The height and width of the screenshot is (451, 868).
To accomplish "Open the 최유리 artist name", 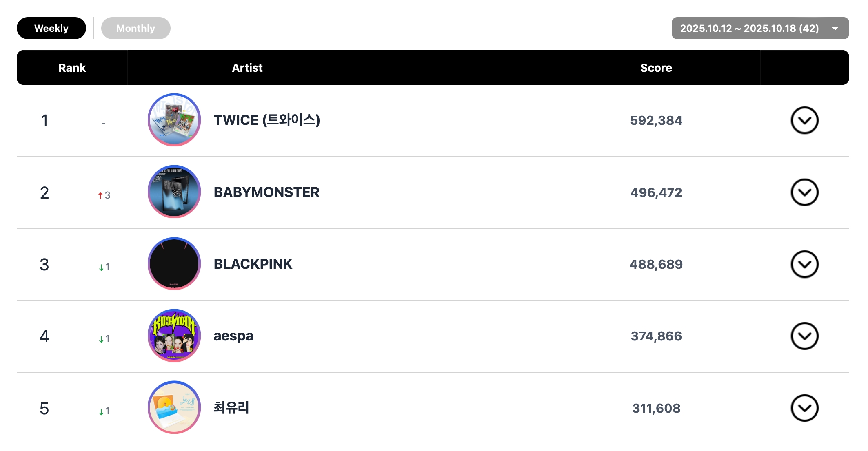I will [231, 407].
